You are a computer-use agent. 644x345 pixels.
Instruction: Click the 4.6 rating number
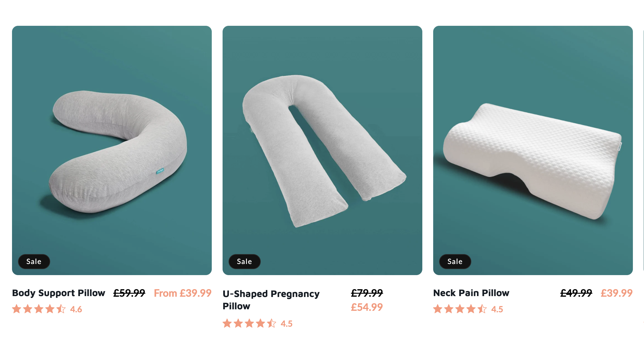[76, 309]
